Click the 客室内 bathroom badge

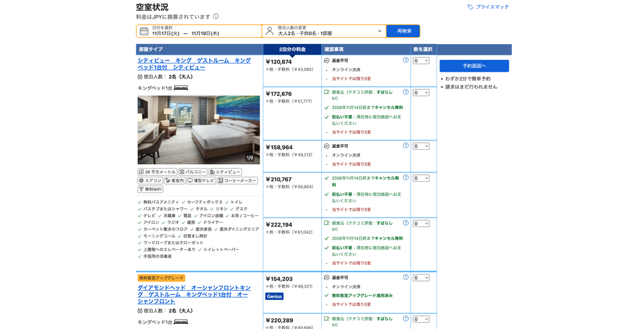175,181
